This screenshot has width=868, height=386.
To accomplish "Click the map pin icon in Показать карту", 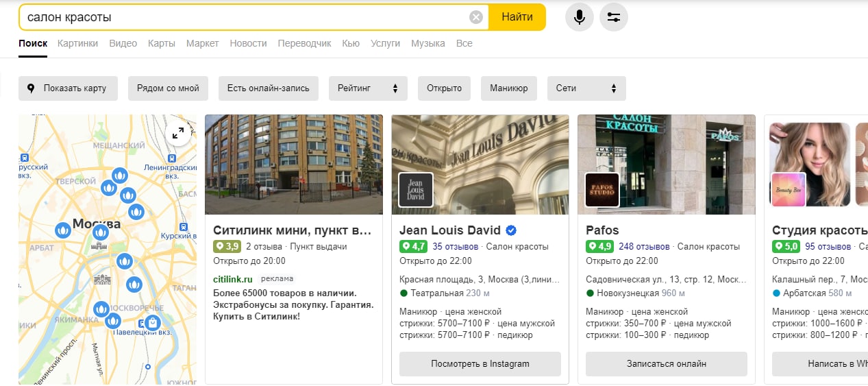I will 31,88.
